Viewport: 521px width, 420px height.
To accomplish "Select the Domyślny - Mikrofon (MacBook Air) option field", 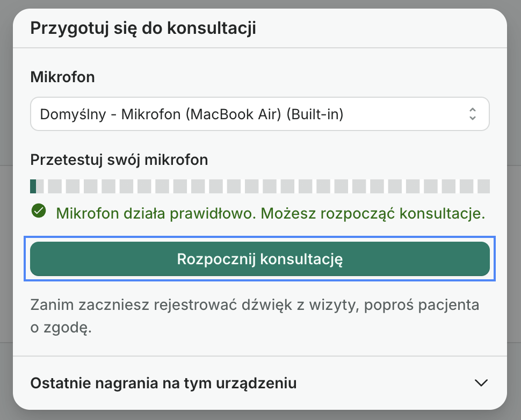I will click(x=260, y=114).
